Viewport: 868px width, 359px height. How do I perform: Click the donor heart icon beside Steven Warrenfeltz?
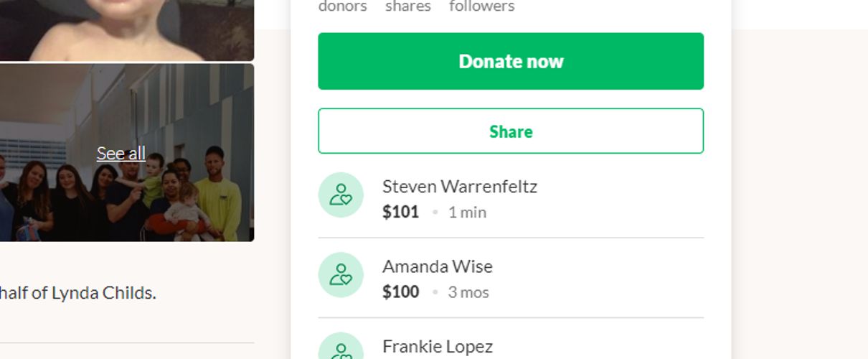pyautogui.click(x=341, y=195)
